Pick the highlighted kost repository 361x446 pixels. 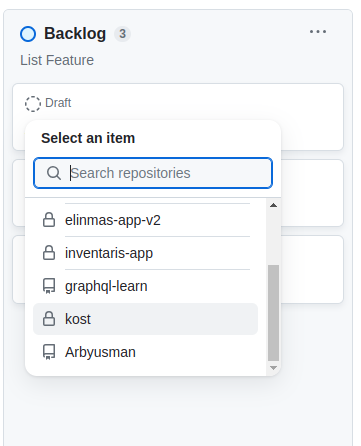click(x=145, y=319)
